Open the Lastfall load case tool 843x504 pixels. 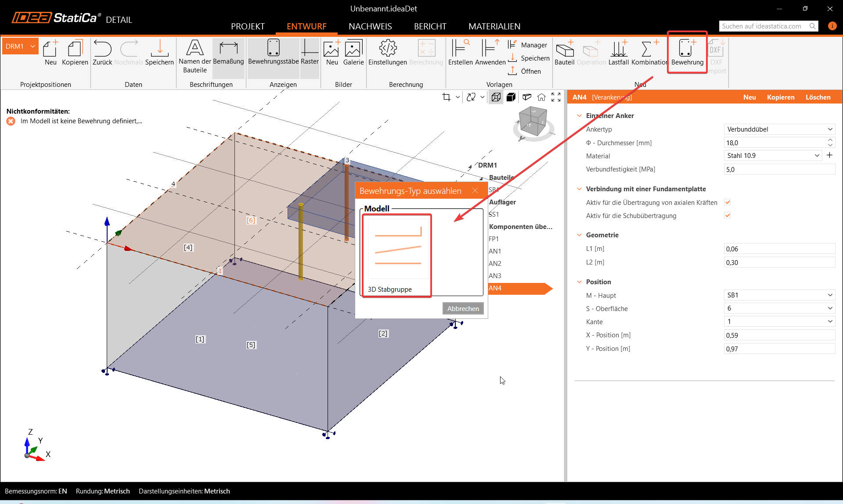pos(619,53)
